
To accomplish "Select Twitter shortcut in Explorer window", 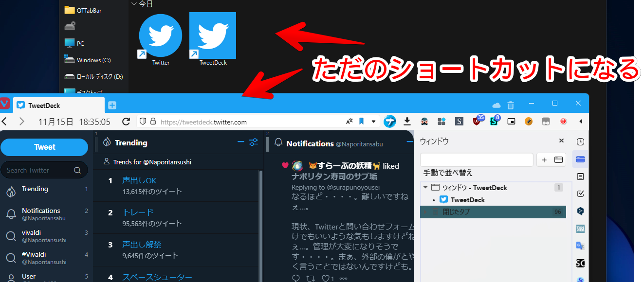I will (x=161, y=40).
